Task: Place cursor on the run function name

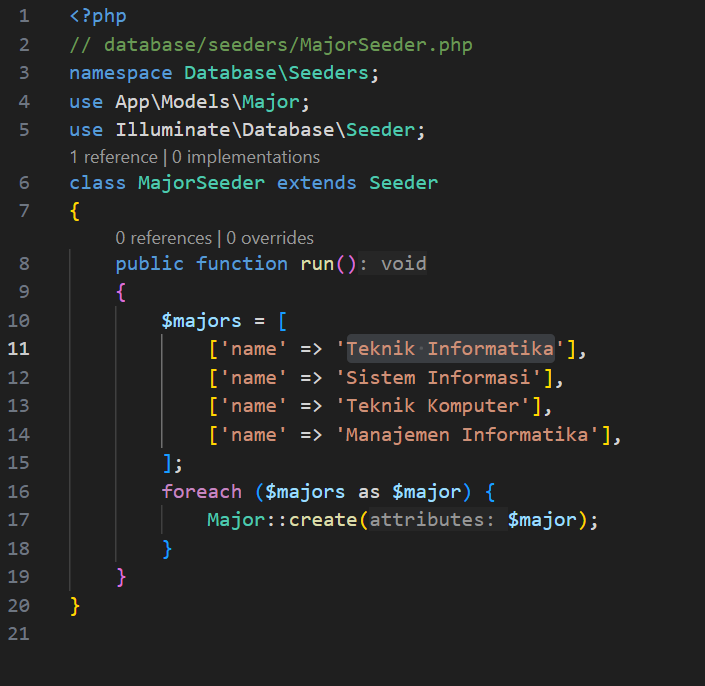Action: (318, 264)
